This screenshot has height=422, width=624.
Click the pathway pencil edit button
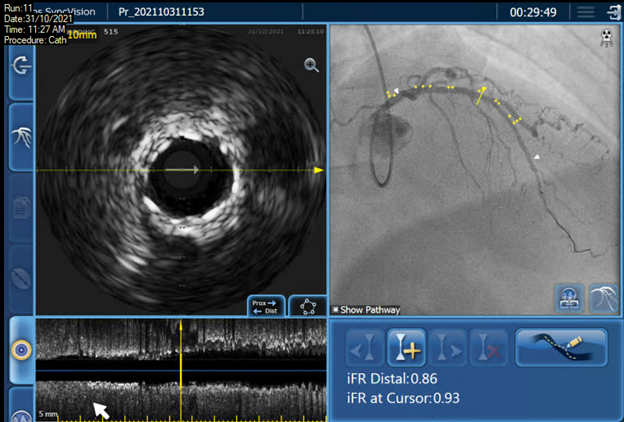pos(562,347)
